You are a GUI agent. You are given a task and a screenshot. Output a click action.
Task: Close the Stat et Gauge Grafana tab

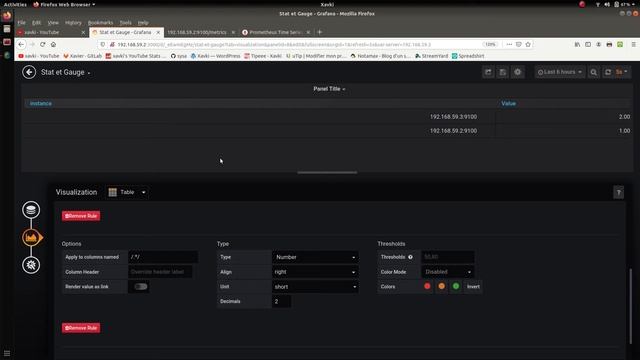tap(158, 32)
